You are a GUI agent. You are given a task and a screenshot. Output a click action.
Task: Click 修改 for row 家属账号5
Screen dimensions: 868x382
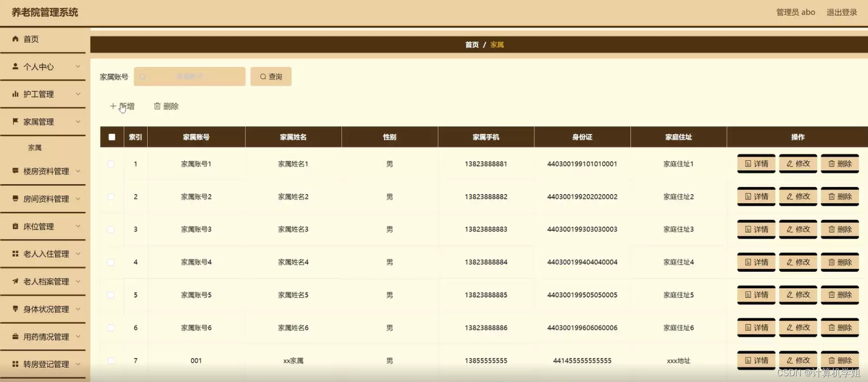coord(798,295)
